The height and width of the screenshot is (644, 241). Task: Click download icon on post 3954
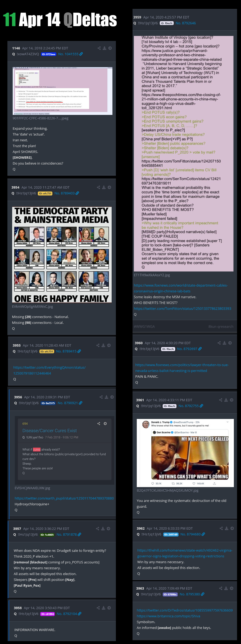[104, 187]
